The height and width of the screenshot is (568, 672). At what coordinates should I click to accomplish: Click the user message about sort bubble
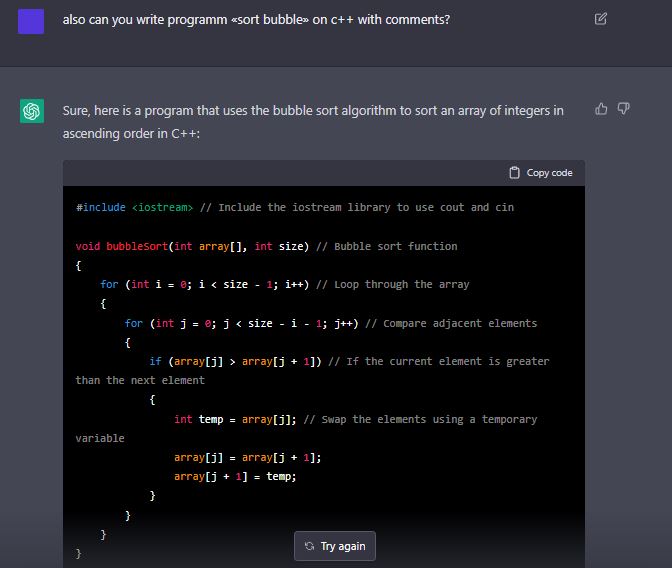(256, 20)
